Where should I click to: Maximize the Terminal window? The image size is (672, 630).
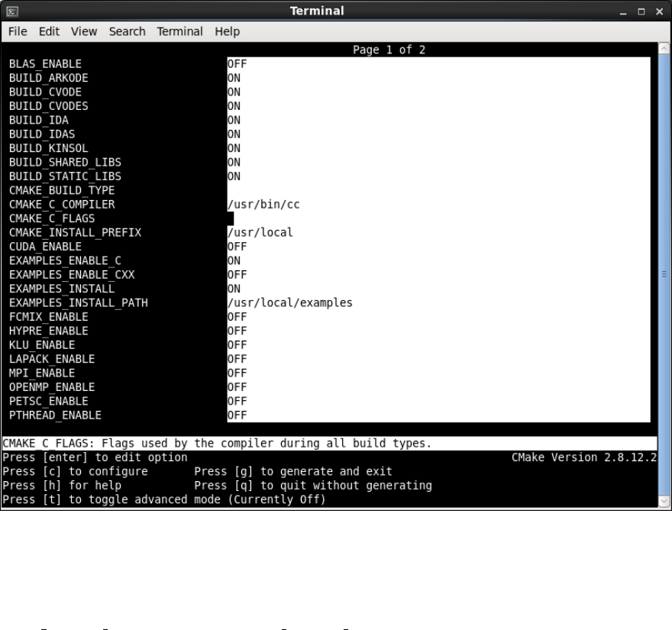pyautogui.click(x=641, y=12)
